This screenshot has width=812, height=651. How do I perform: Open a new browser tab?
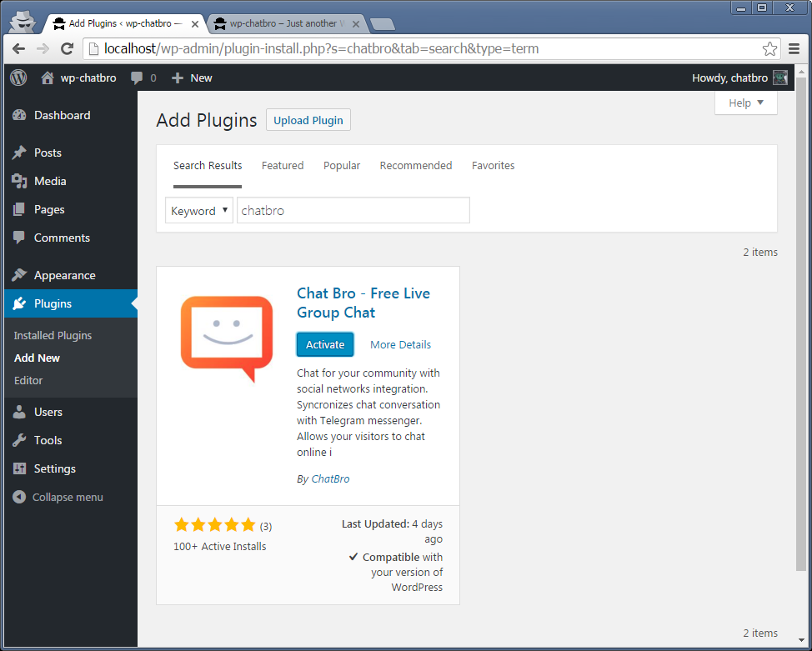[383, 24]
